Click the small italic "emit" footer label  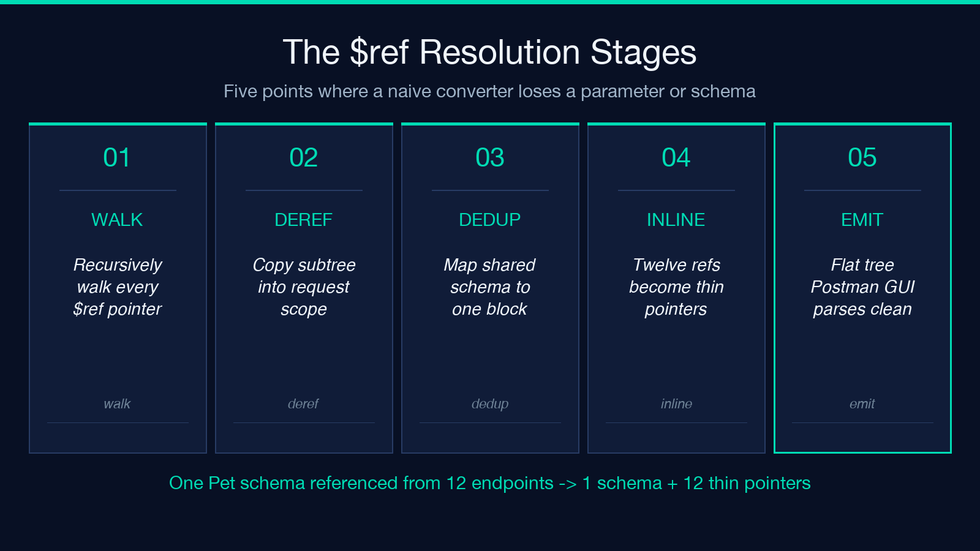tap(862, 404)
